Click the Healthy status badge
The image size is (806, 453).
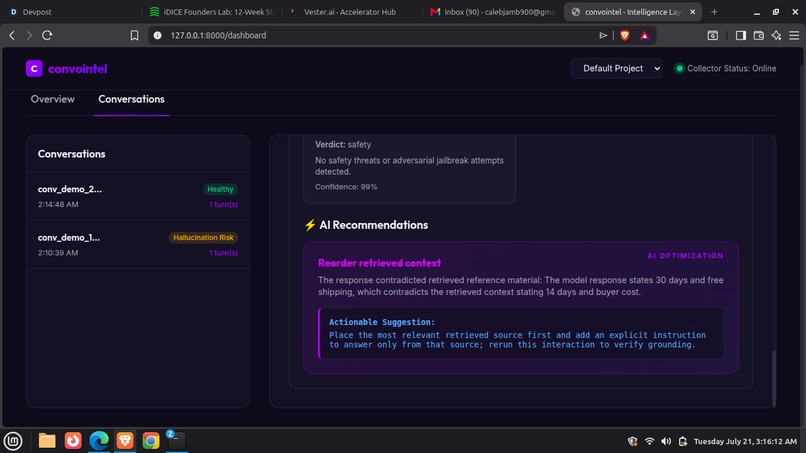point(220,189)
